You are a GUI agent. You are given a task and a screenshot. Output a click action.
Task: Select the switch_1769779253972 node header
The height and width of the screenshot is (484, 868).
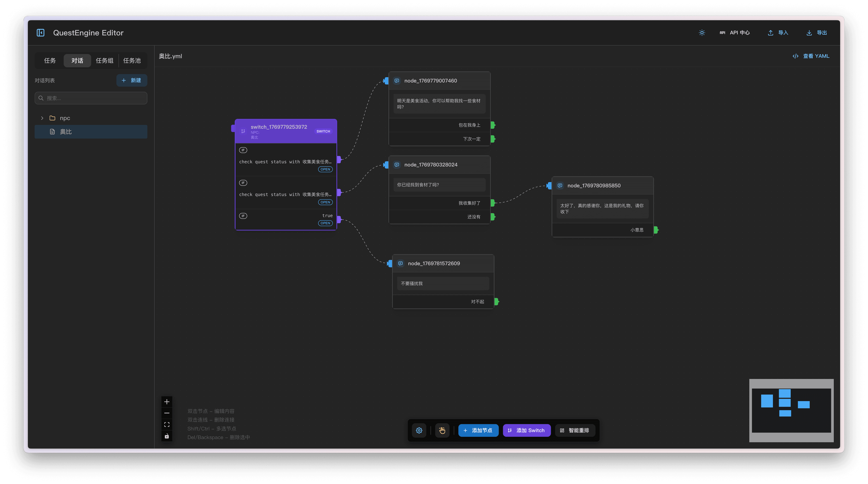coord(286,131)
